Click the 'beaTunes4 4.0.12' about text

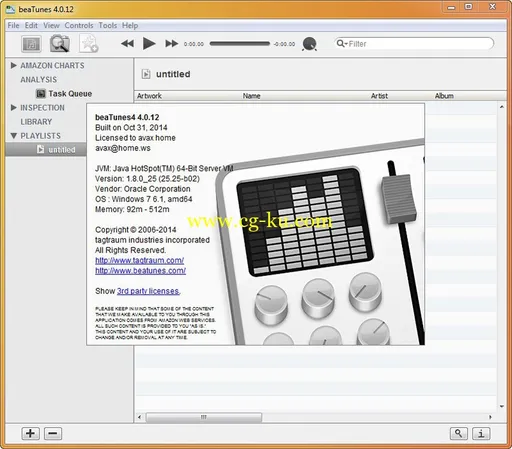127,117
